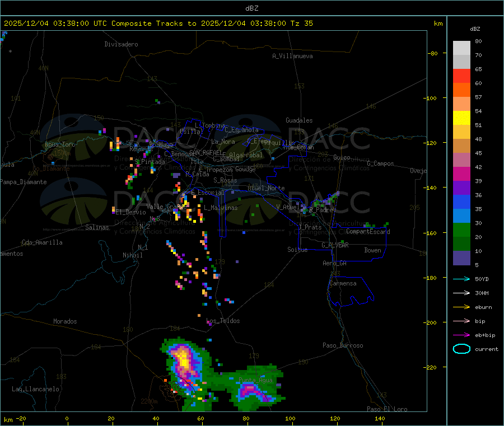
Task: Click the '60' km tick on the bottom axis
Action: click(x=200, y=418)
